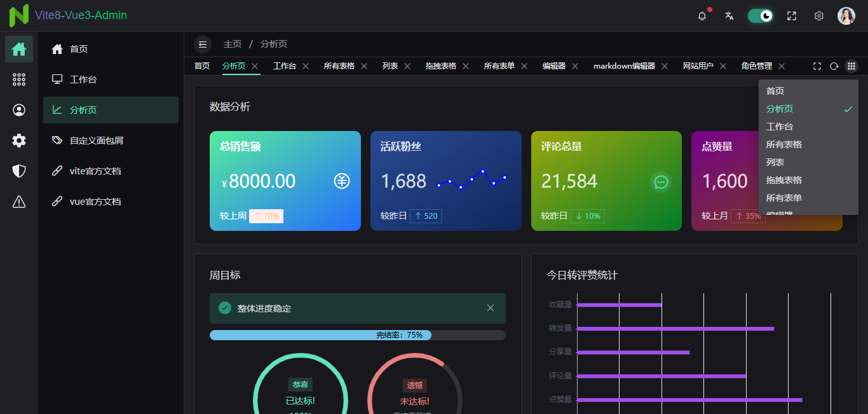This screenshot has width=868, height=414.
Task: Close the 角色管理 tab
Action: coord(782,66)
